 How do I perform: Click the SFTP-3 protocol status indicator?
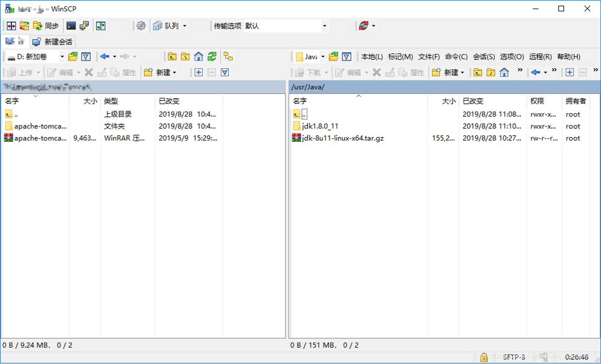(x=514, y=357)
